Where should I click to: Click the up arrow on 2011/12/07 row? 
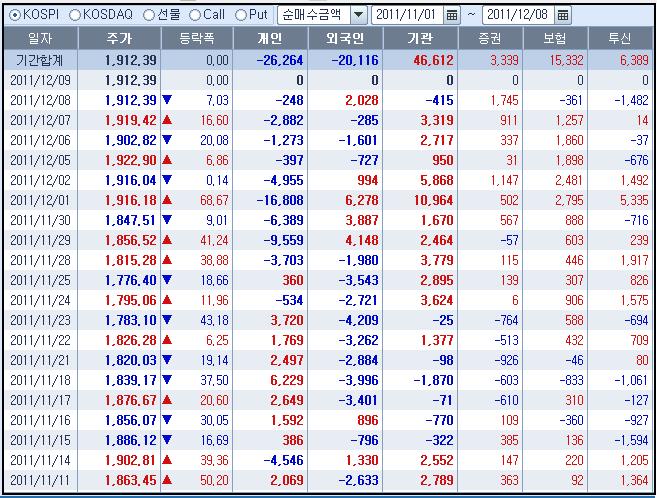[x=167, y=120]
